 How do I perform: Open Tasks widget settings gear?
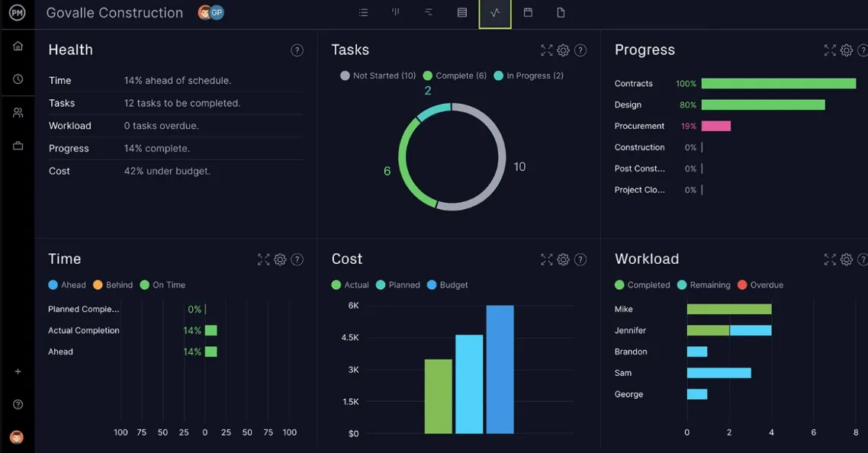564,50
